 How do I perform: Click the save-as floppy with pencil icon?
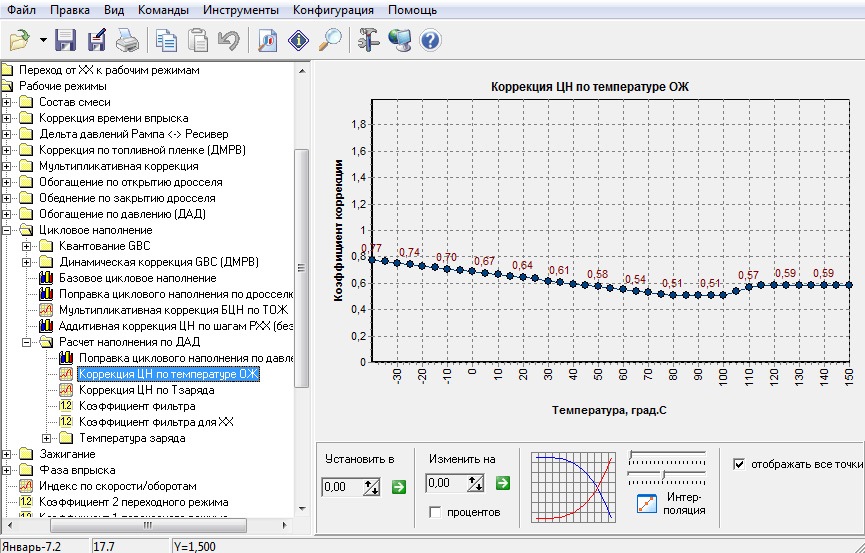97,40
